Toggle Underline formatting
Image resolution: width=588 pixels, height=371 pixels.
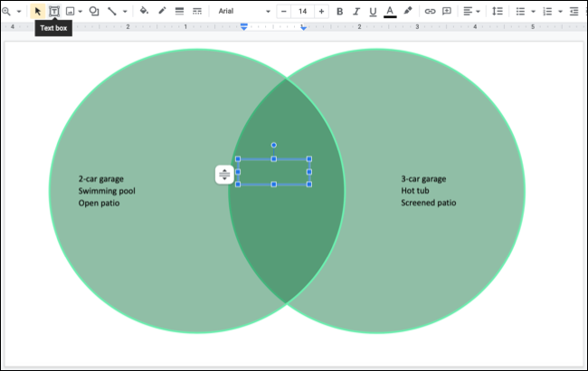(373, 11)
